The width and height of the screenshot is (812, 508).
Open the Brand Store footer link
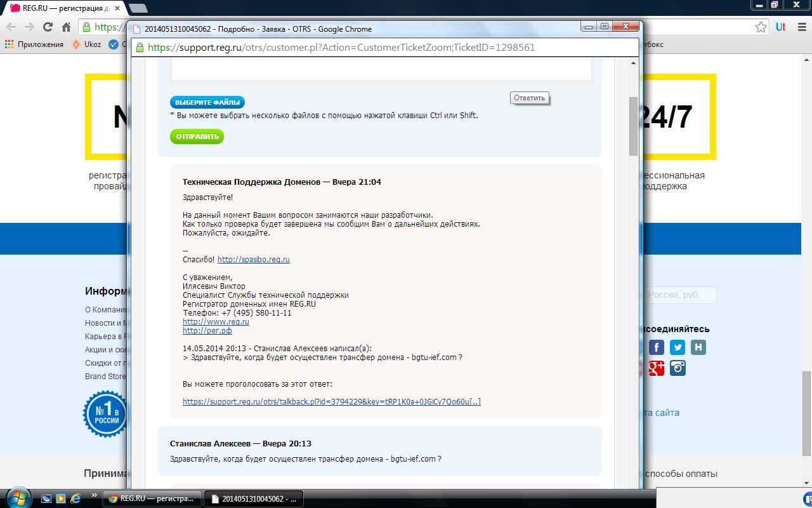pos(105,377)
